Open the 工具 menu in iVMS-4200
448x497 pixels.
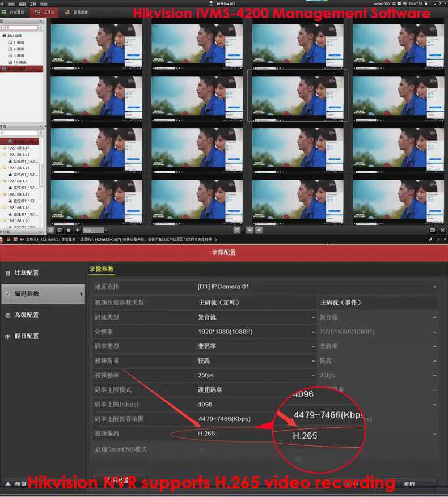pos(33,4)
